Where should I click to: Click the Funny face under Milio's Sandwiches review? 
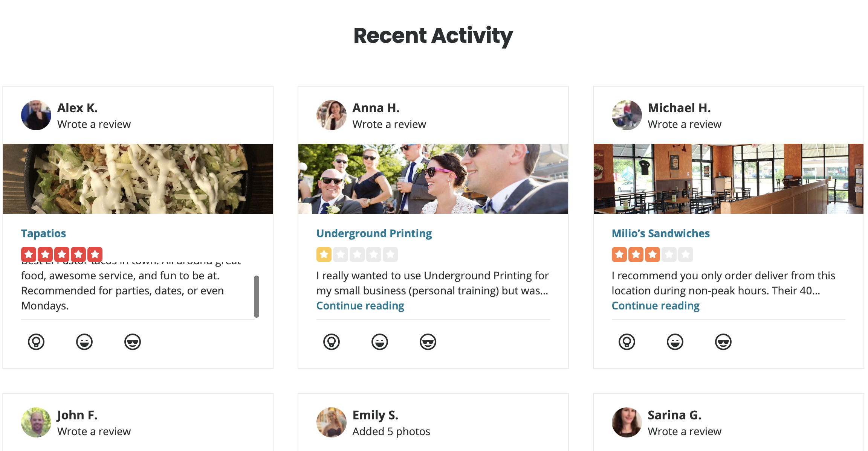pos(675,342)
